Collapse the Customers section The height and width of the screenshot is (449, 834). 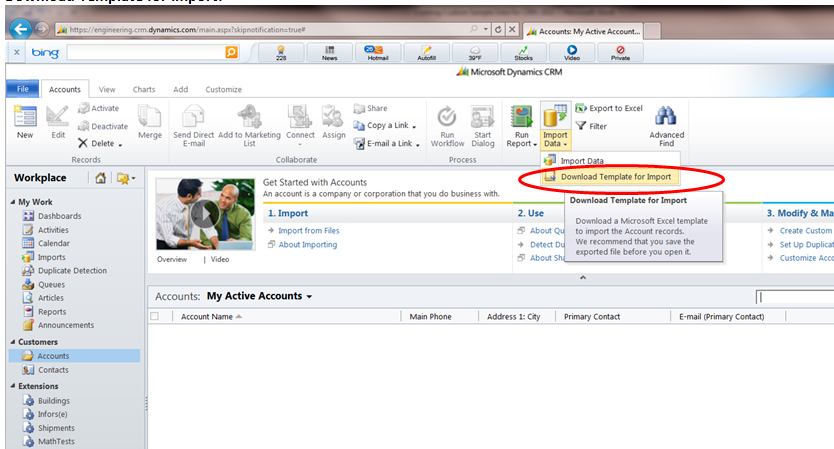[x=13, y=342]
